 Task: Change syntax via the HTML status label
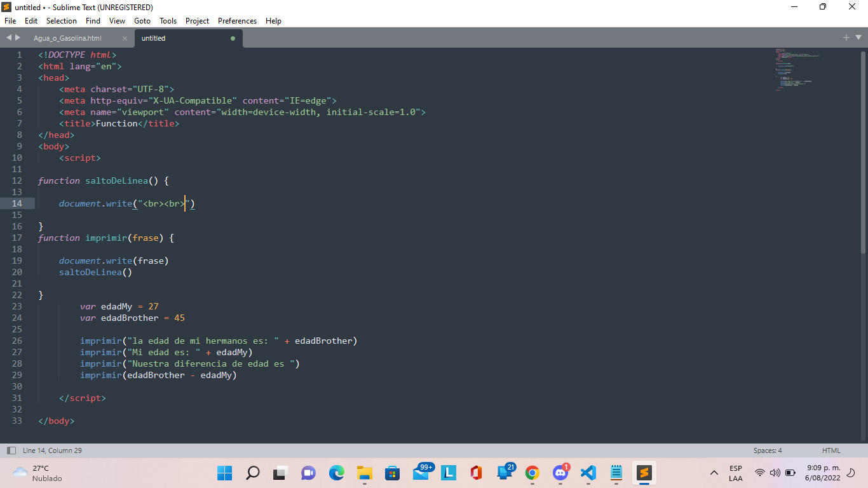click(x=831, y=451)
